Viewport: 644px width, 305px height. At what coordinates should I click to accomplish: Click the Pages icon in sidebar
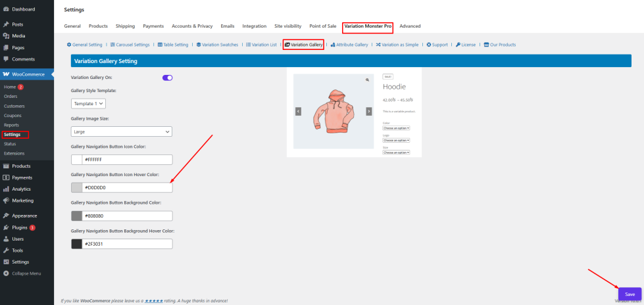[6, 47]
